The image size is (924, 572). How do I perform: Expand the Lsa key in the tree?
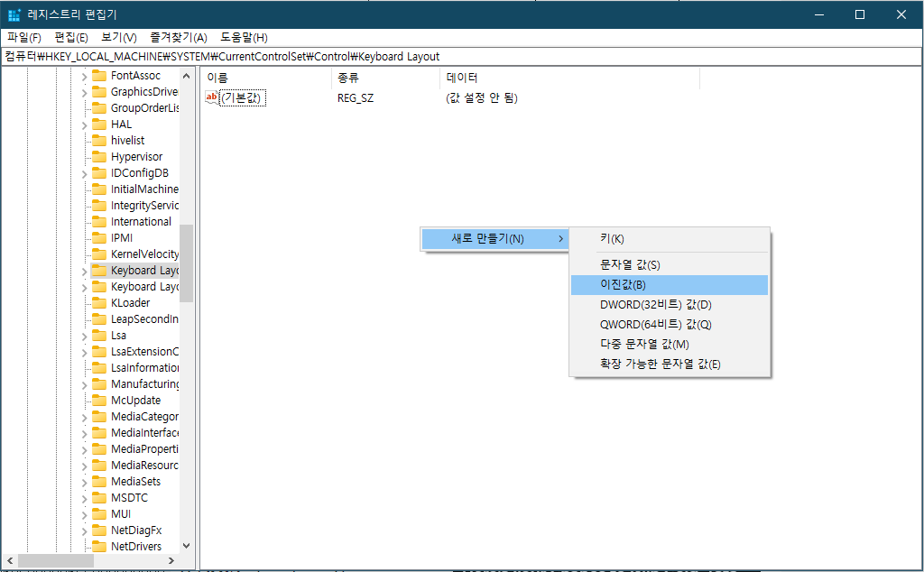click(85, 335)
